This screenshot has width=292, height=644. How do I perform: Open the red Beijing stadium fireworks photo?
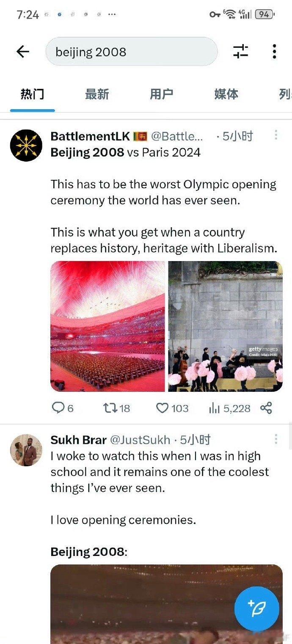(x=108, y=326)
